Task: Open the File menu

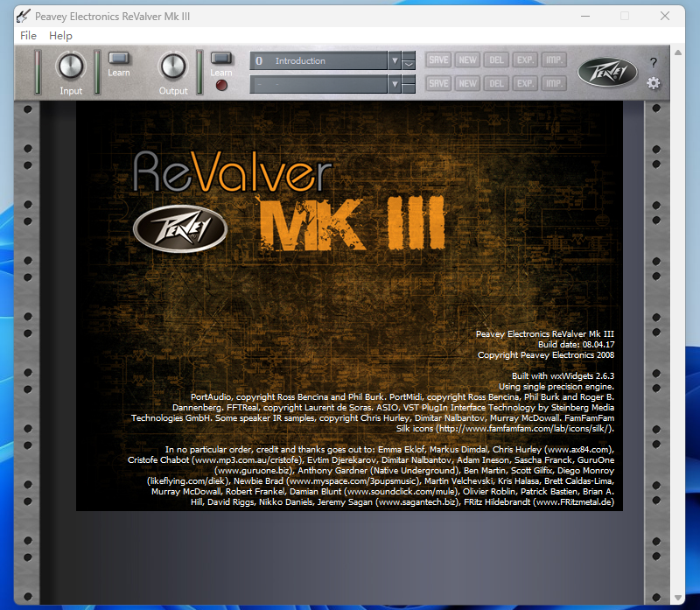Action: coord(28,36)
